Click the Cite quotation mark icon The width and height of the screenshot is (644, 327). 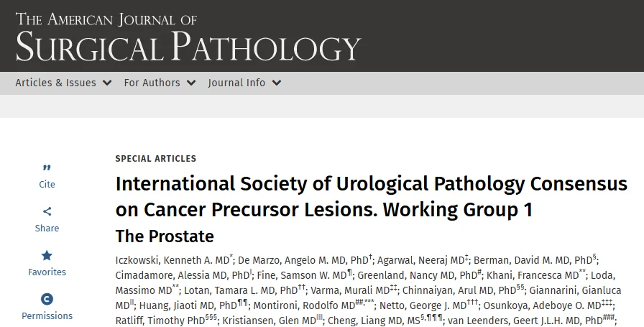tap(47, 168)
